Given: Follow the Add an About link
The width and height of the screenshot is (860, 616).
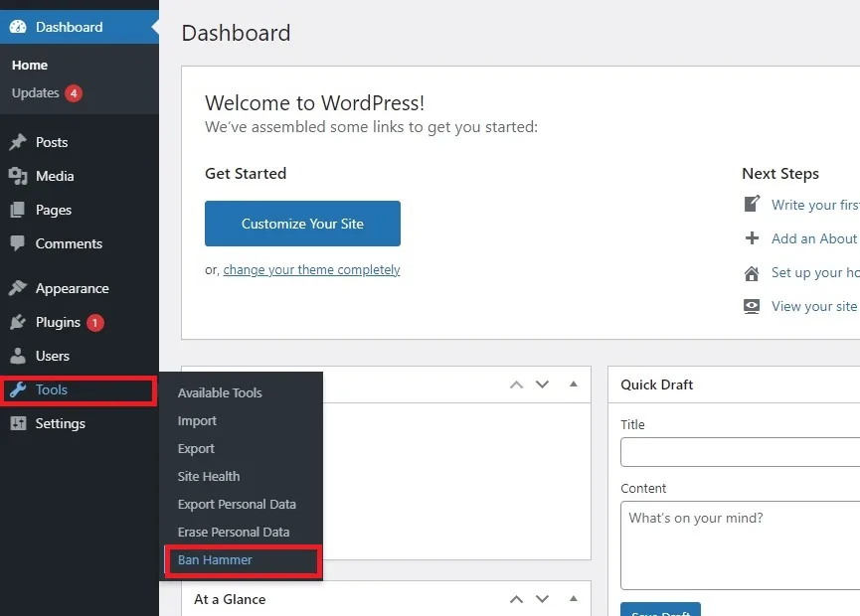Looking at the screenshot, I should pyautogui.click(x=815, y=238).
